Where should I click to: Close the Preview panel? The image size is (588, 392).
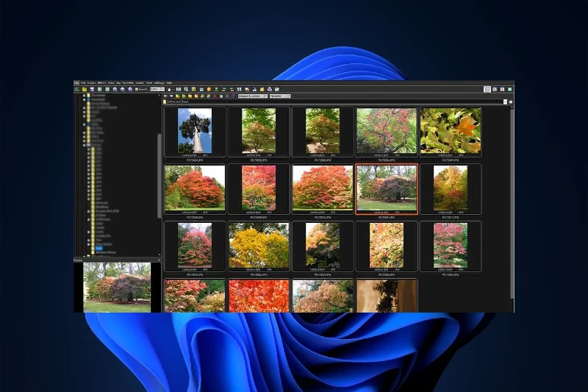point(159,260)
